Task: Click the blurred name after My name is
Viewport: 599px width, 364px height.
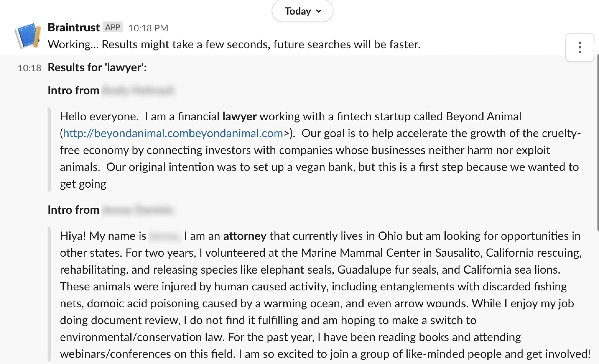Action: click(x=165, y=236)
